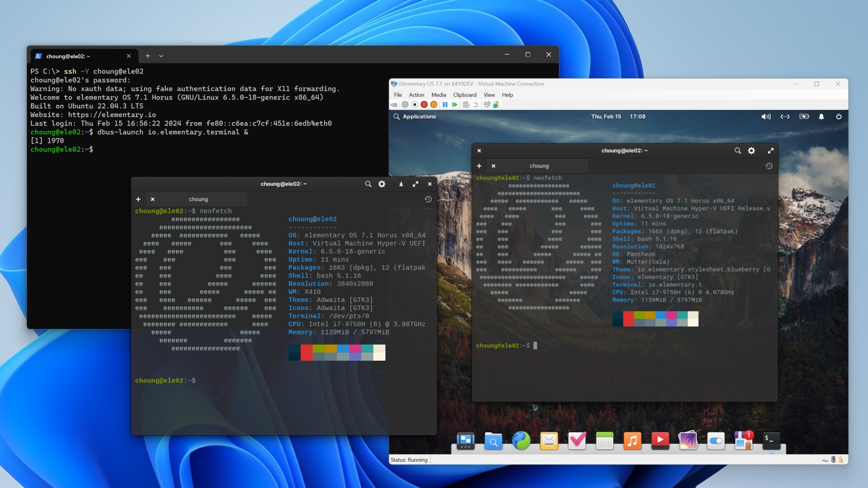Viewport: 868px width, 488px height.
Task: Click the red color block in neofetch output
Action: pos(307,352)
